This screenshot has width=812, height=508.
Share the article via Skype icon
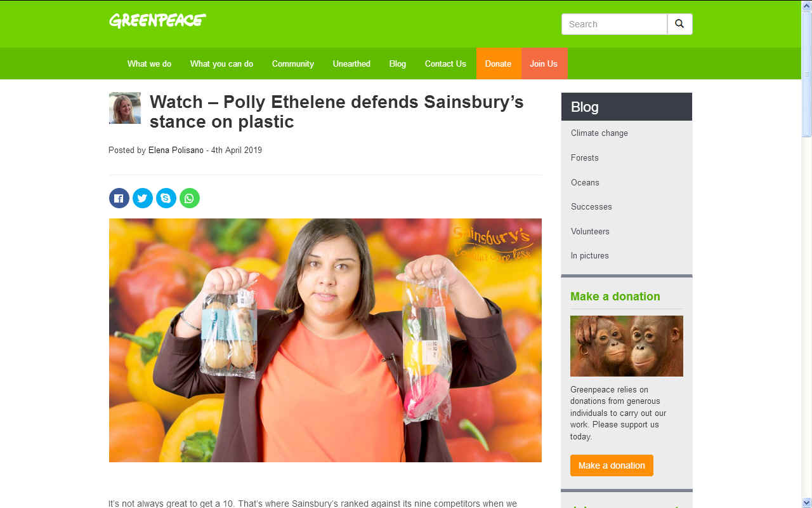click(166, 198)
